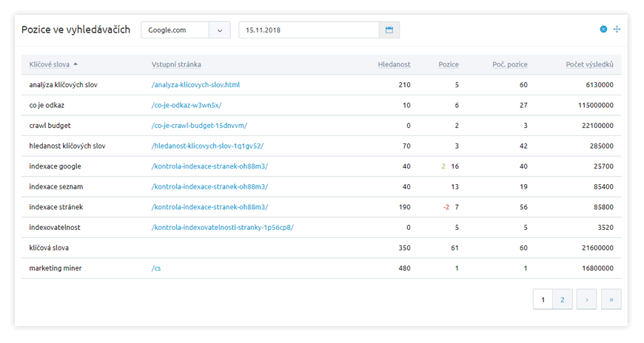
Task: Go to page 2 of results
Action: point(563,299)
